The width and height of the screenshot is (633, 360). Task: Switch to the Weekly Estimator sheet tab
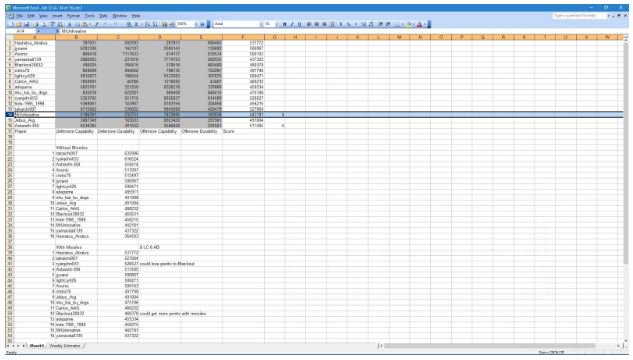pyautogui.click(x=65, y=346)
